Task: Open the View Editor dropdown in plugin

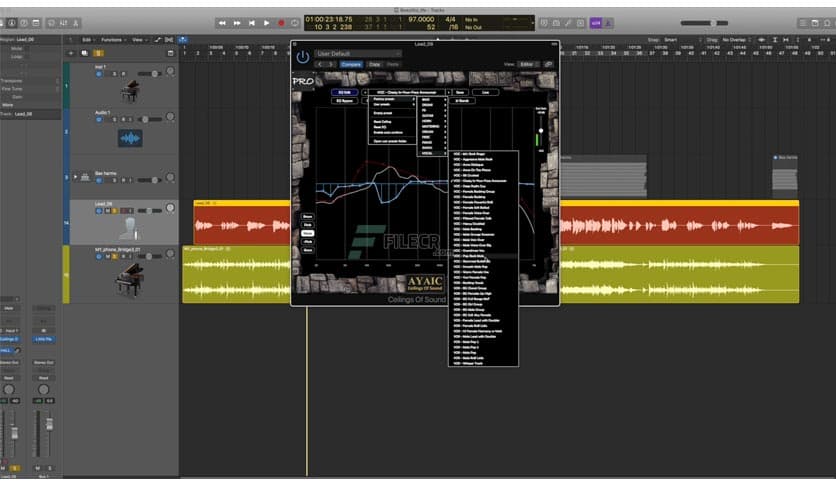Action: pos(528,64)
